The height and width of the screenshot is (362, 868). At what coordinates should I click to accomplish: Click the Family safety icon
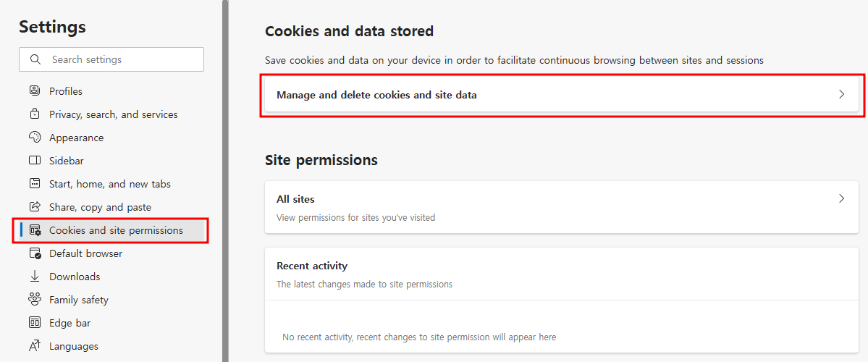[35, 300]
